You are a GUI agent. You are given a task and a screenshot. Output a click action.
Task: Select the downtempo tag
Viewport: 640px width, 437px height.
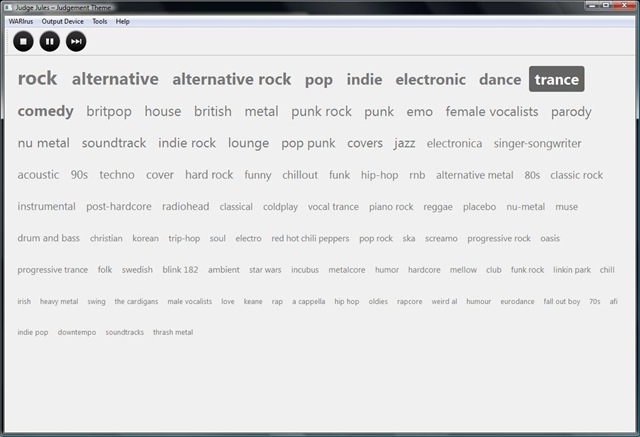(77, 332)
